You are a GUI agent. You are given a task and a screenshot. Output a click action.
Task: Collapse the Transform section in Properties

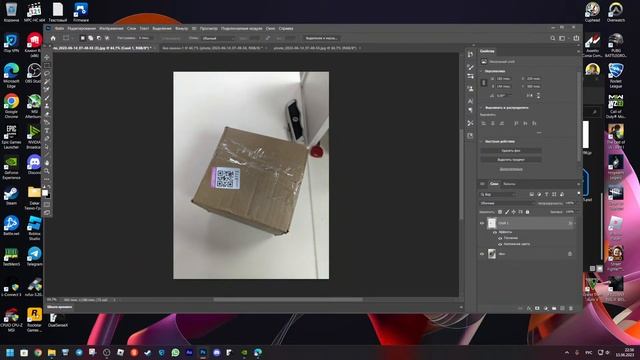click(482, 71)
